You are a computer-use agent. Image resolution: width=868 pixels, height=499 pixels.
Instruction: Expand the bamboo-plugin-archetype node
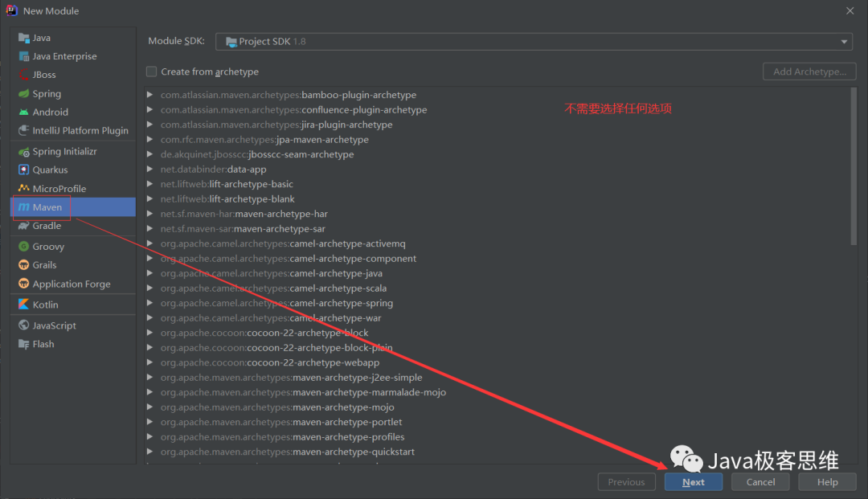tap(150, 95)
